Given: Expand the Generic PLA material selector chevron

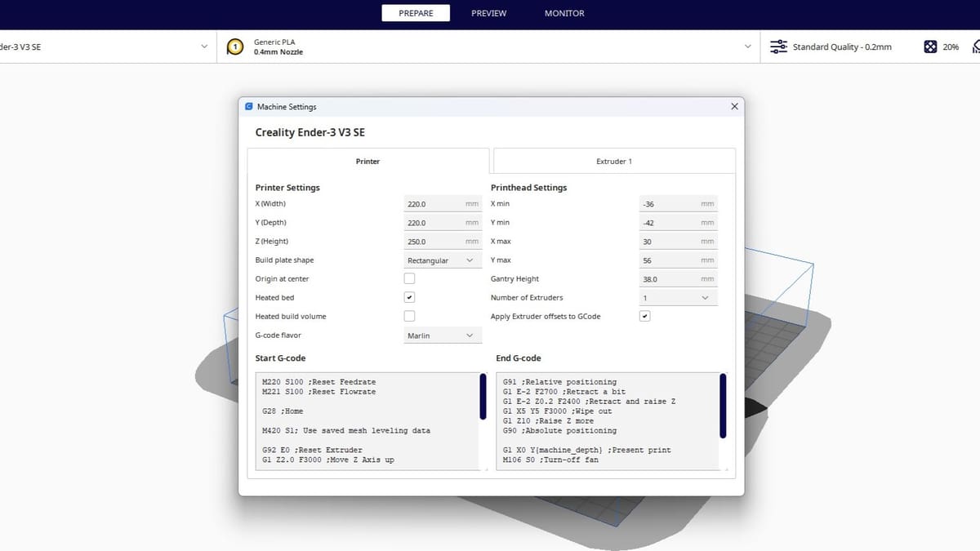Looking at the screenshot, I should coord(747,47).
